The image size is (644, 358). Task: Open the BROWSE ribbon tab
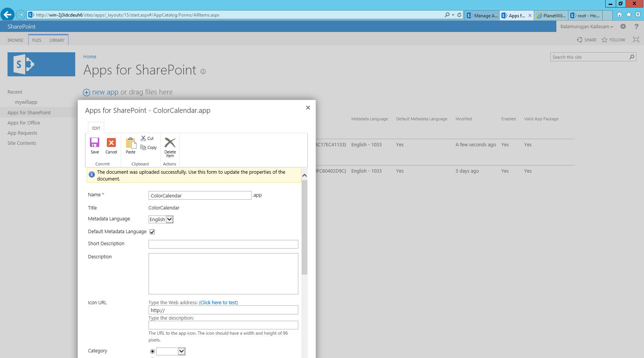[15, 40]
